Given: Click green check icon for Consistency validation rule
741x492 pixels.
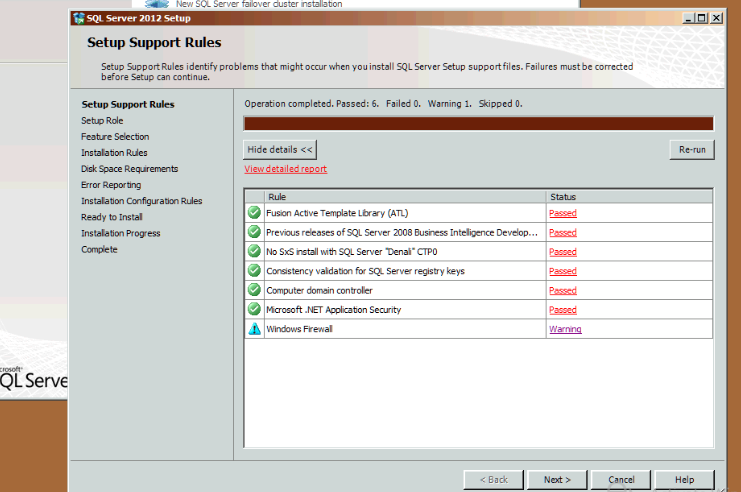Looking at the screenshot, I should tap(254, 271).
